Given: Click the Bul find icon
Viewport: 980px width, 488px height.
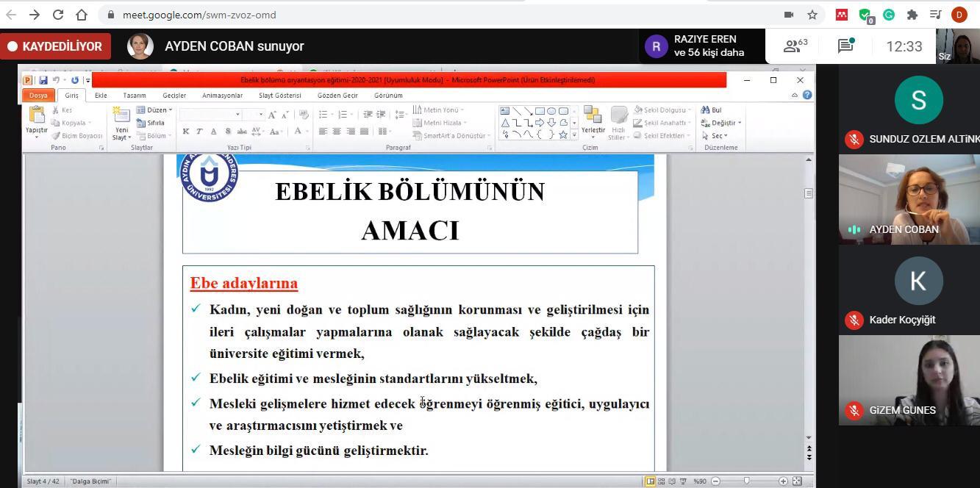Looking at the screenshot, I should (x=711, y=110).
